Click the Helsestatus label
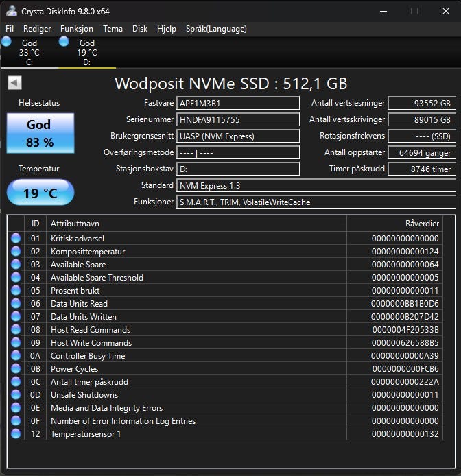Viewport: 461px width, 476px height. [39, 103]
